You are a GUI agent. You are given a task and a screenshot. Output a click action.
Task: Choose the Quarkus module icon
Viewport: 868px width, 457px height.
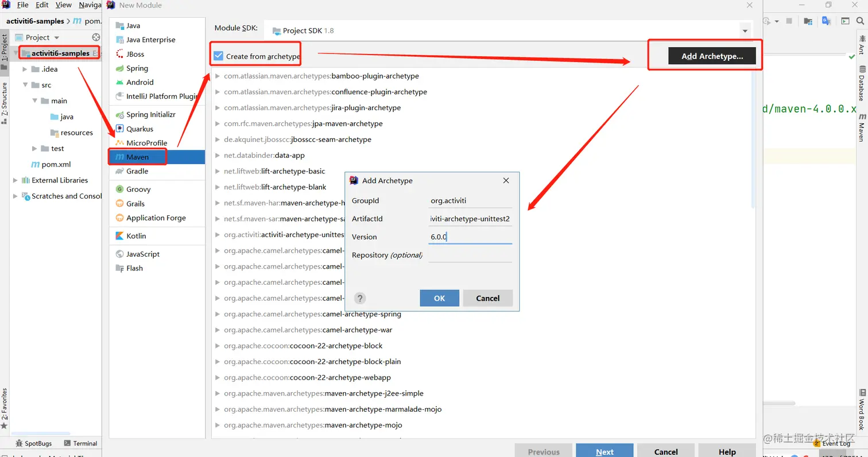click(119, 129)
